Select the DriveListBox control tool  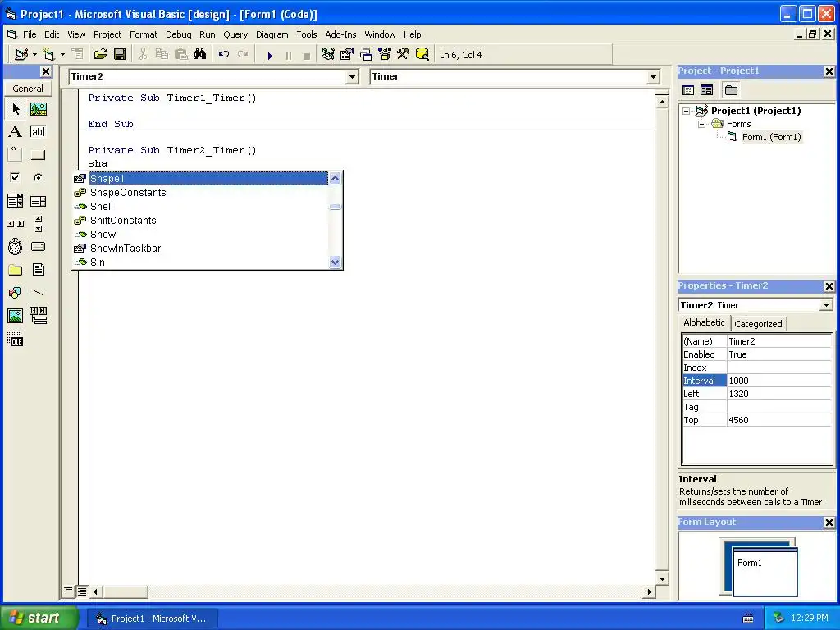pos(38,246)
